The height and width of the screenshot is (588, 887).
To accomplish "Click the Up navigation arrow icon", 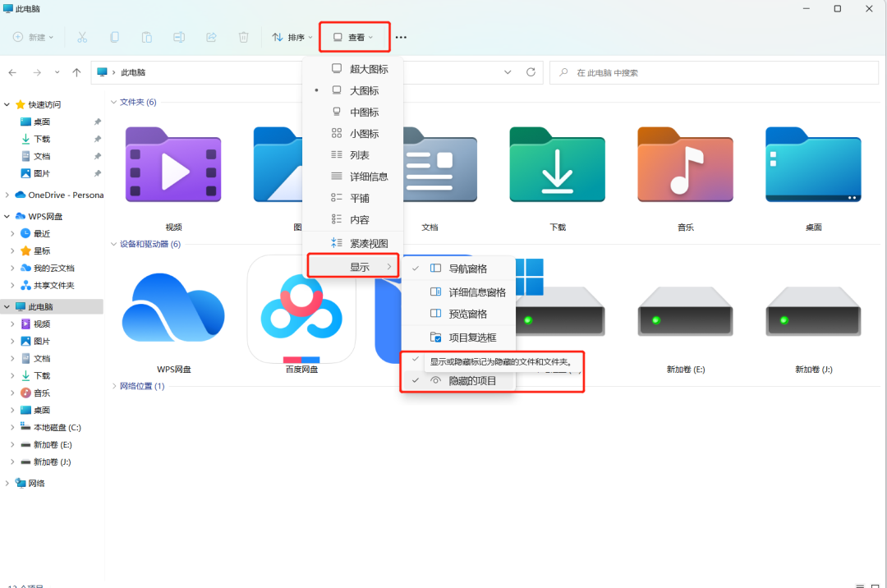I will pyautogui.click(x=76, y=72).
